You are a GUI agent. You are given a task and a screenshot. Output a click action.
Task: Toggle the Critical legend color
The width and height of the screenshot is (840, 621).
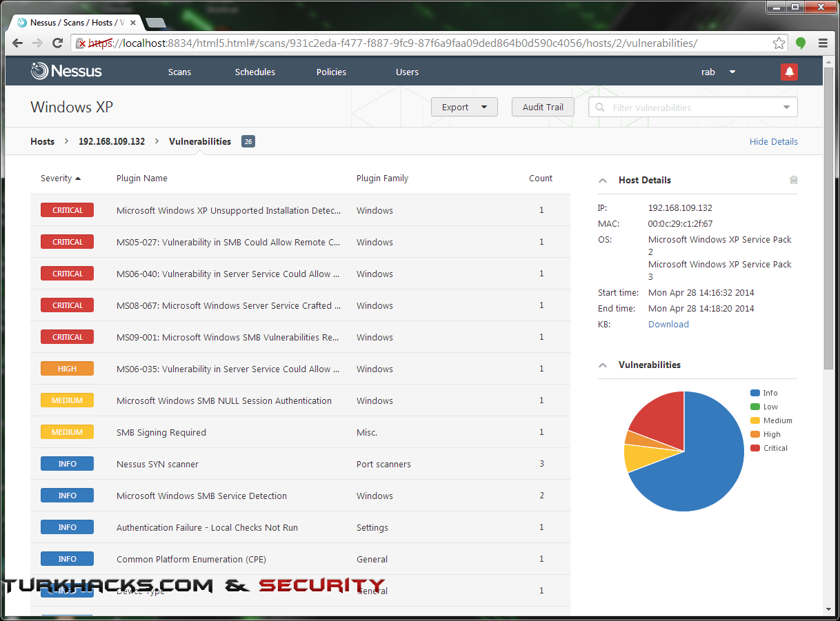click(x=755, y=448)
